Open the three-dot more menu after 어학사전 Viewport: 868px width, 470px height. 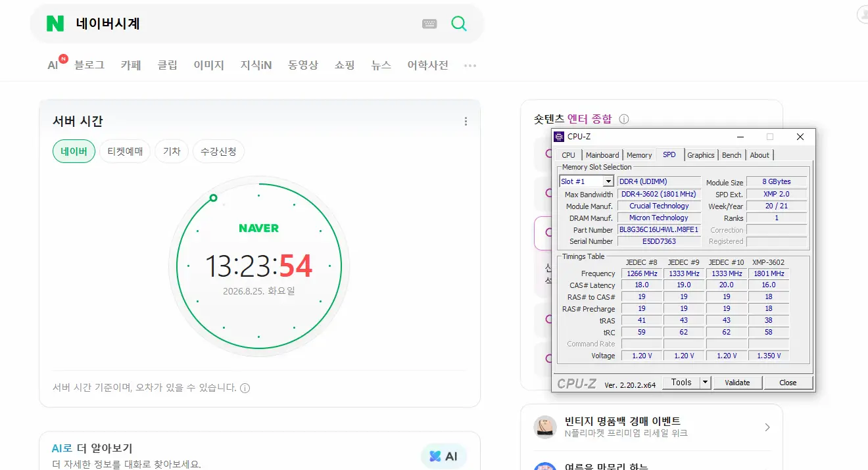pyautogui.click(x=470, y=66)
